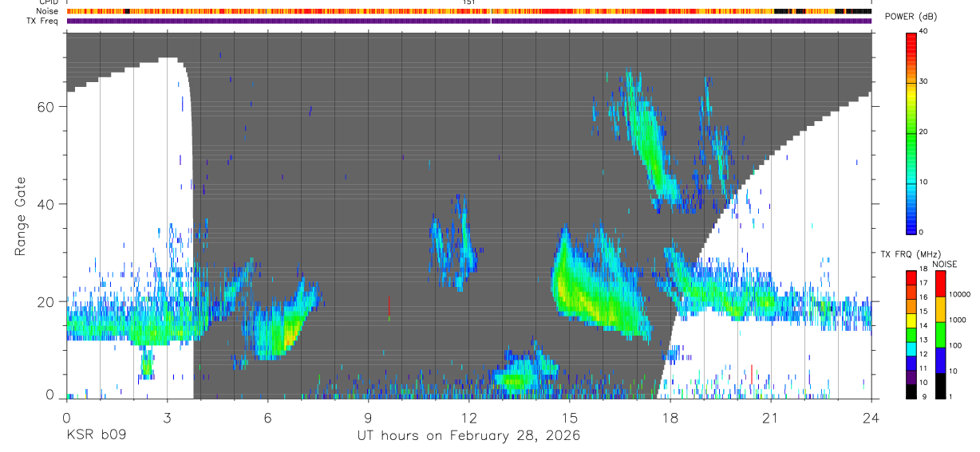
Task: Click the Range Gate y-axis title
Action: tap(21, 216)
